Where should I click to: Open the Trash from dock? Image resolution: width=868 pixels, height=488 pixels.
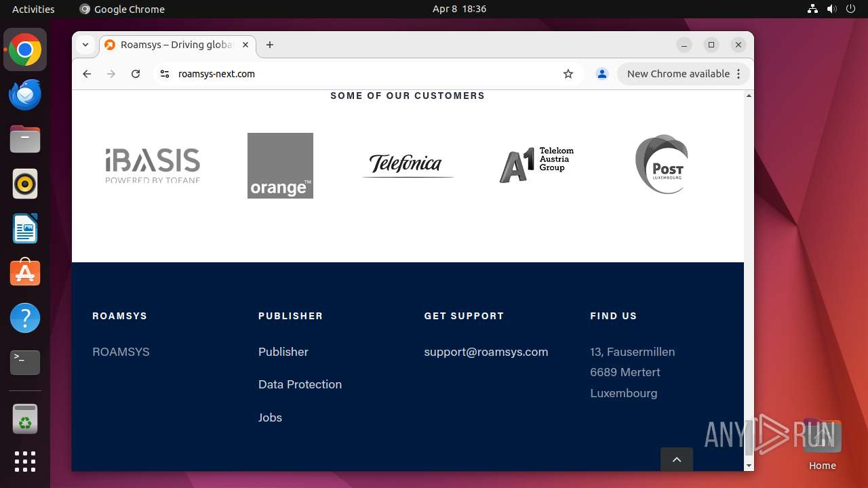(25, 419)
